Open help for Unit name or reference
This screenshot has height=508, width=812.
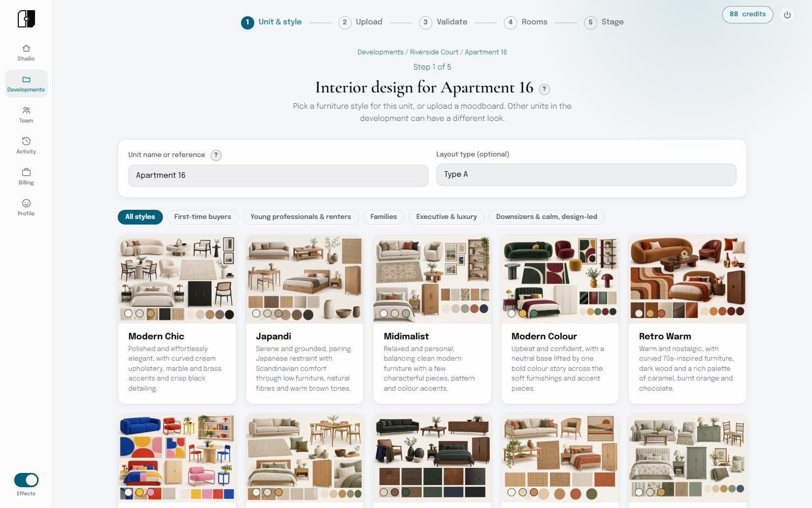coord(216,155)
